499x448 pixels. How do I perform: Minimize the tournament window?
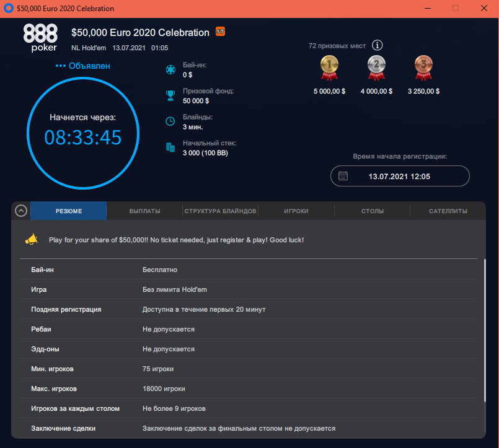point(428,8)
